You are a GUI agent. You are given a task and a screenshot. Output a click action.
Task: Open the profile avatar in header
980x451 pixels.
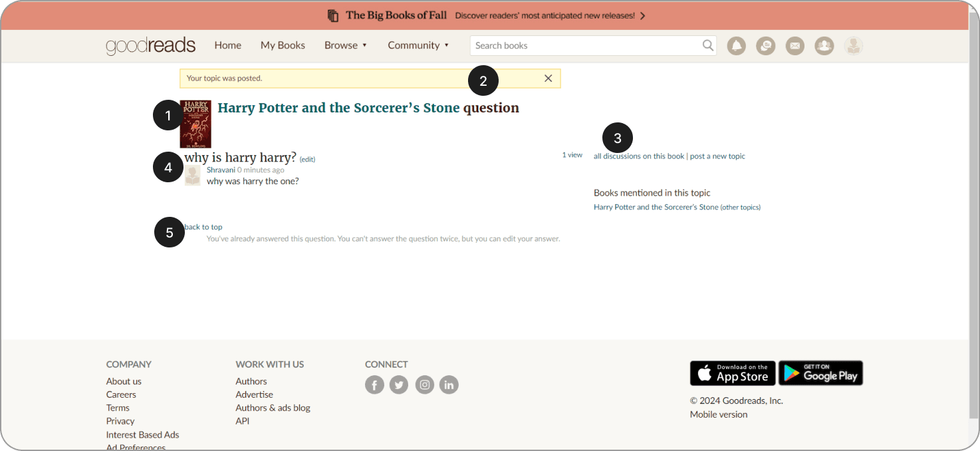(854, 45)
